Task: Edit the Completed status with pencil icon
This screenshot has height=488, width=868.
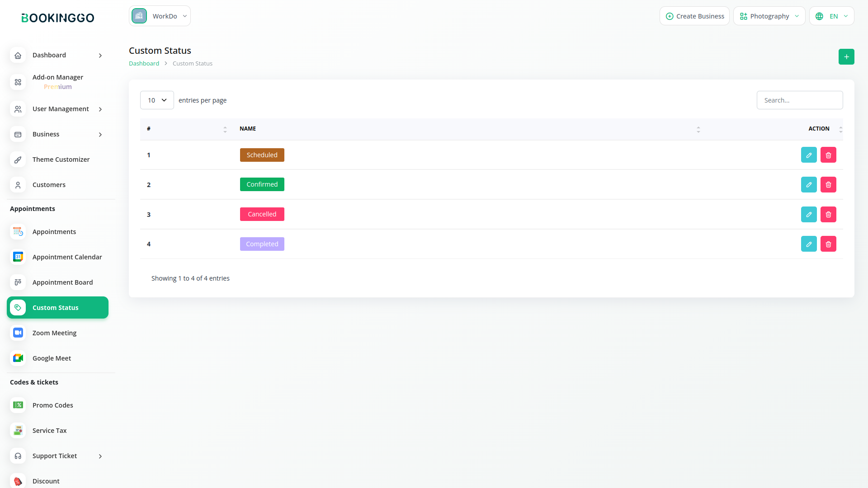Action: click(x=809, y=244)
